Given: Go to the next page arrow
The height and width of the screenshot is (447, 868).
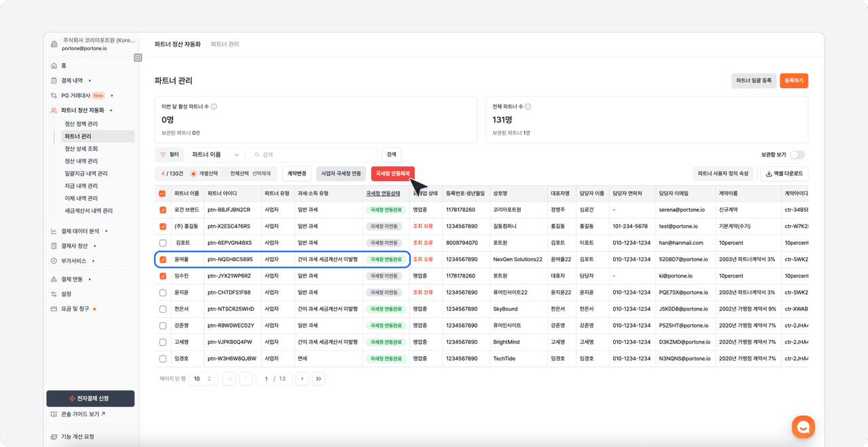Looking at the screenshot, I should point(302,378).
